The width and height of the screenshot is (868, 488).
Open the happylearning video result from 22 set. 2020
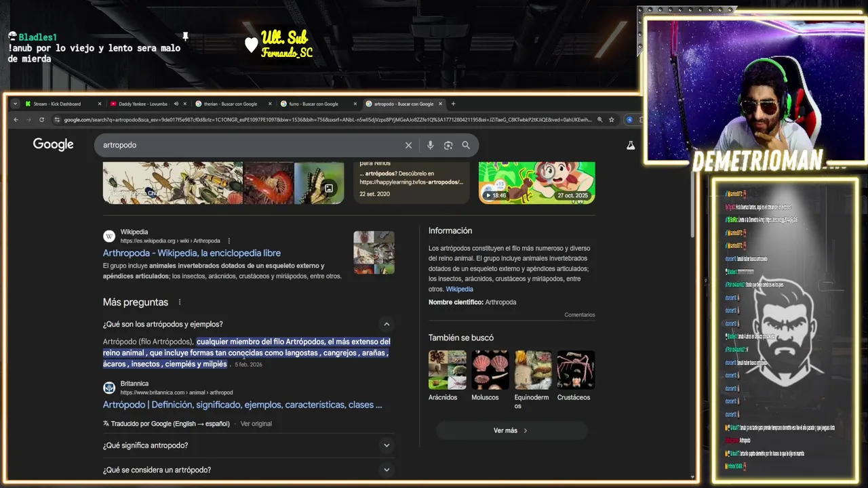412,182
